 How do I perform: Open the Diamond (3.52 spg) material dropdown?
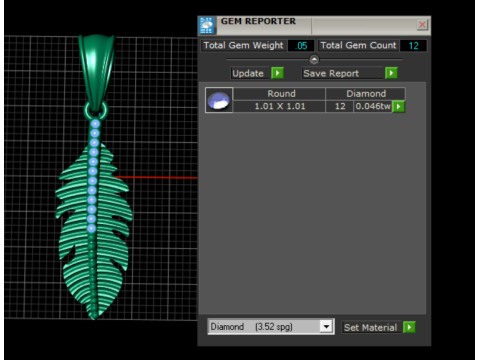[x=326, y=326]
